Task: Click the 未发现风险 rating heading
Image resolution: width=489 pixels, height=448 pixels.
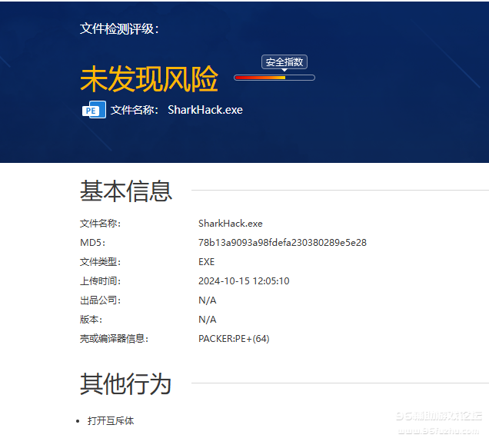Action: point(149,79)
